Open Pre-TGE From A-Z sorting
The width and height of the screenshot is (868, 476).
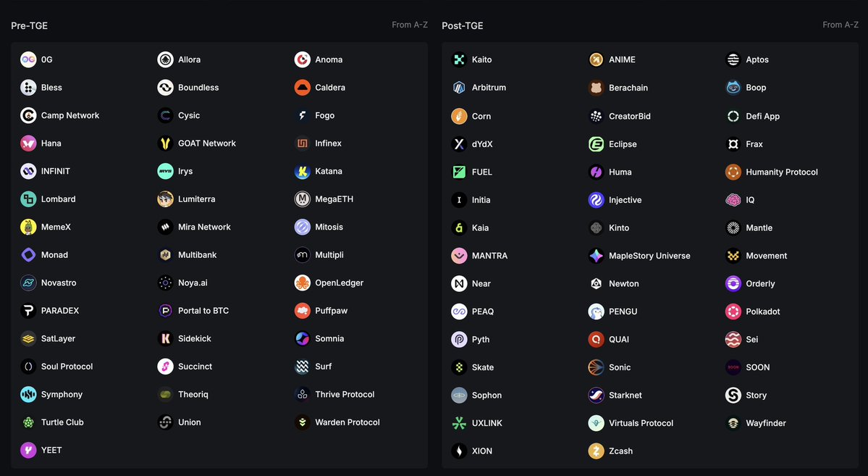click(x=410, y=25)
